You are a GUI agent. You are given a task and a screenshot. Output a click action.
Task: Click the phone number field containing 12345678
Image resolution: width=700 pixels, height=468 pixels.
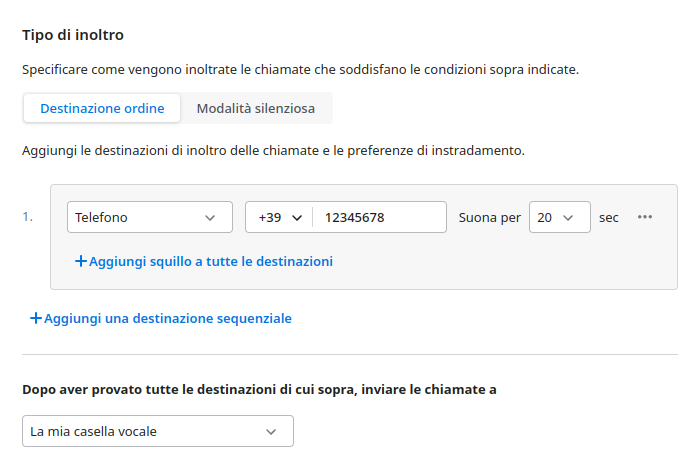(x=380, y=217)
